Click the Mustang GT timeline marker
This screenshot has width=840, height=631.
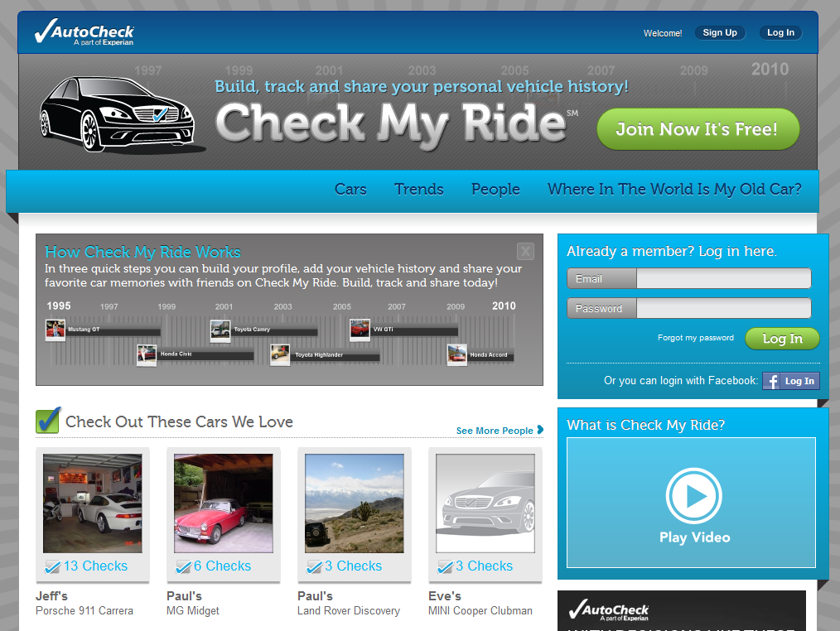pyautogui.click(x=56, y=330)
